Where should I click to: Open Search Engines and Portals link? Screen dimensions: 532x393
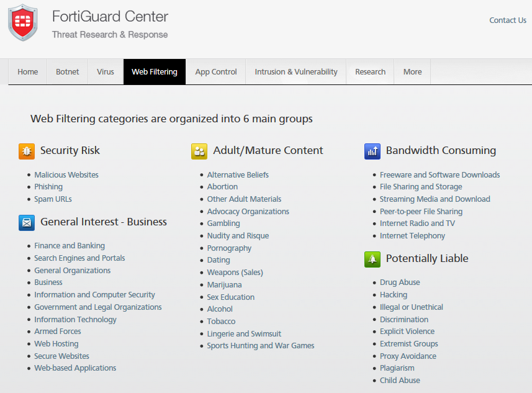click(79, 258)
